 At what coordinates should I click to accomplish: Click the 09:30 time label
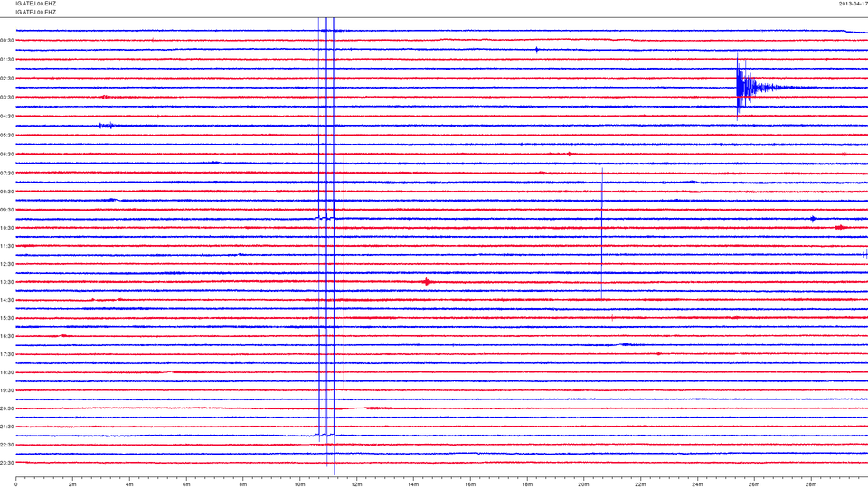click(7, 211)
